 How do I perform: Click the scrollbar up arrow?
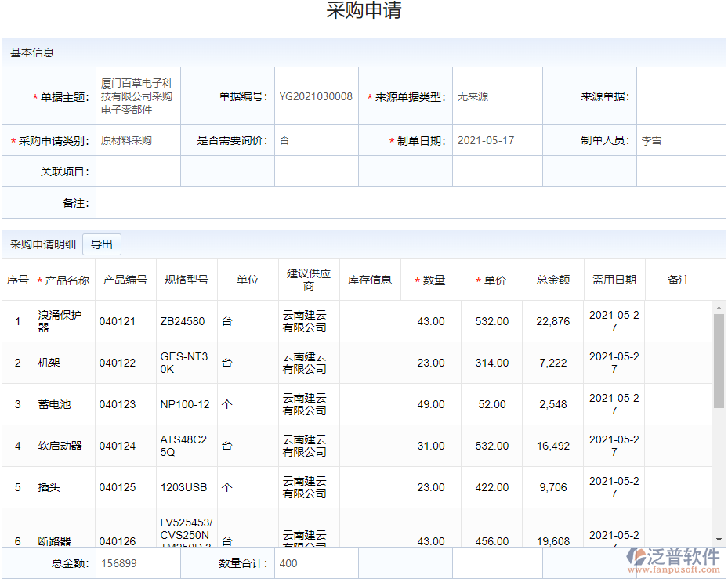718,307
